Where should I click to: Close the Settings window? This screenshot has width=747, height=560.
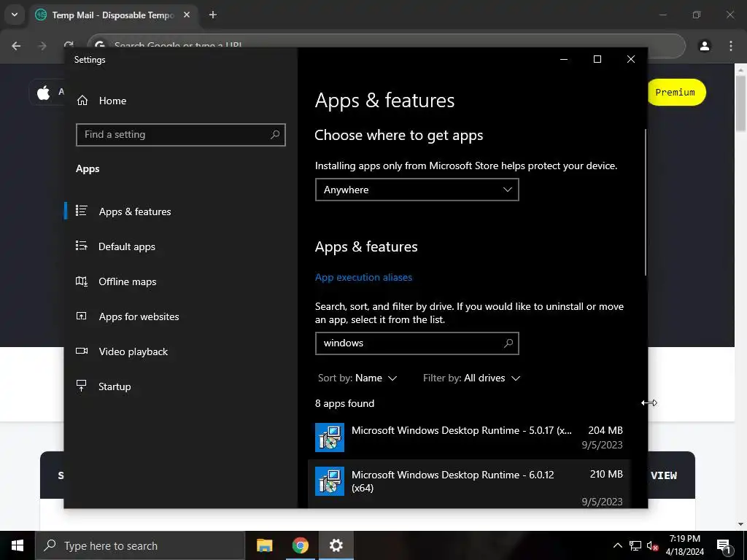tap(631, 59)
